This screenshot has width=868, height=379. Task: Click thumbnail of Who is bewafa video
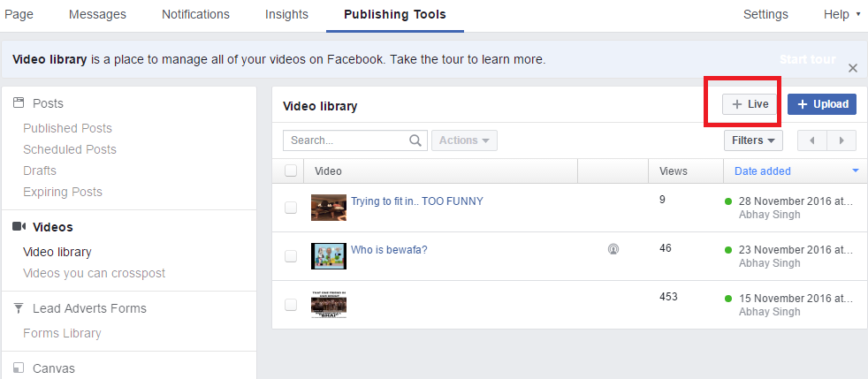(329, 256)
